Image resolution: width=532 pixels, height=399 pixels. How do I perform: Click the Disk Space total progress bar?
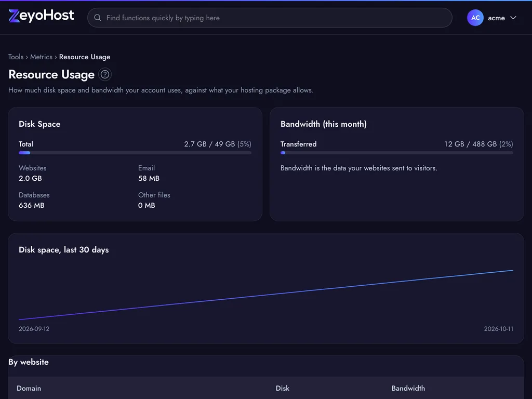point(135,153)
